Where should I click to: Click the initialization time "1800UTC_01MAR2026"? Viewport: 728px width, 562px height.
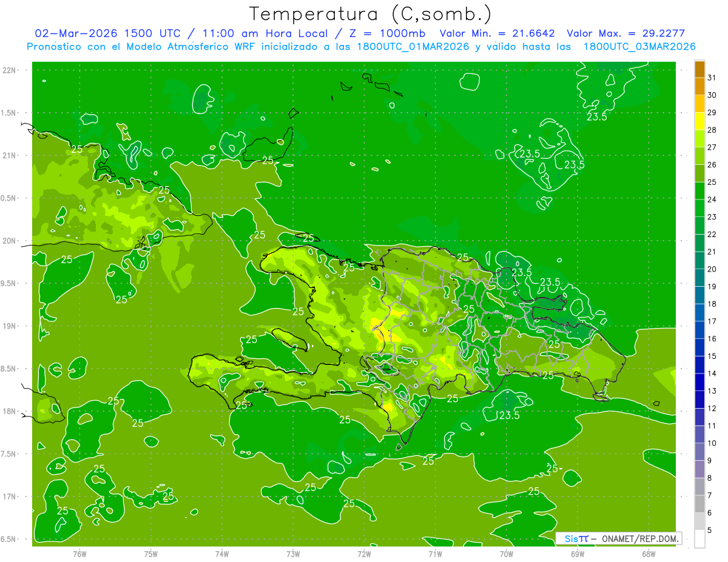(x=412, y=46)
